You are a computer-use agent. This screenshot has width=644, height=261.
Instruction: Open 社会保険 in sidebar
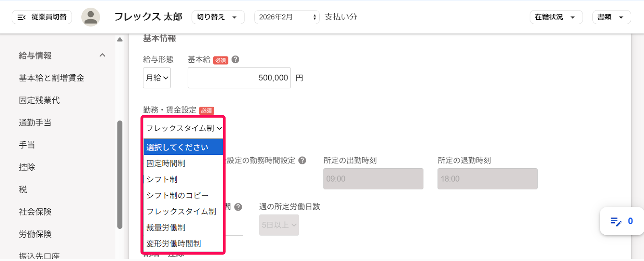pos(35,212)
